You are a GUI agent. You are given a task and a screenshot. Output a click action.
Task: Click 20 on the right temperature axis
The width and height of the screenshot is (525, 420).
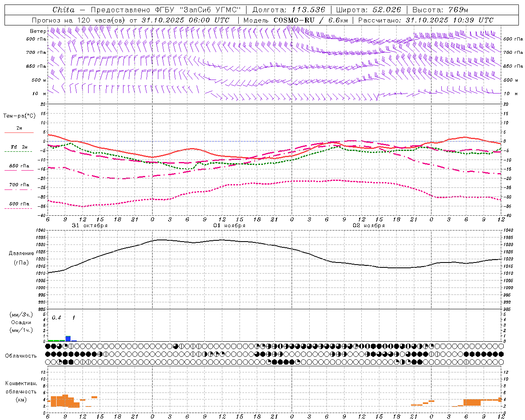click(x=506, y=104)
